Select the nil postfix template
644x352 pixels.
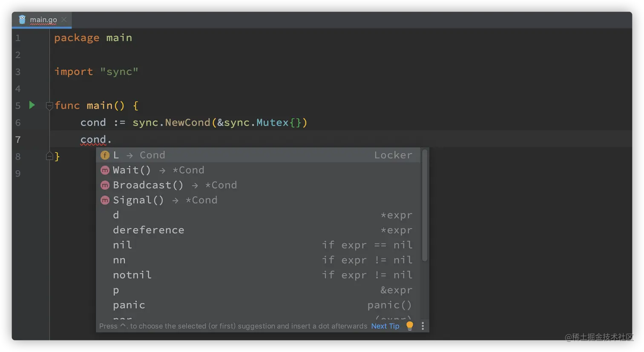click(258, 245)
